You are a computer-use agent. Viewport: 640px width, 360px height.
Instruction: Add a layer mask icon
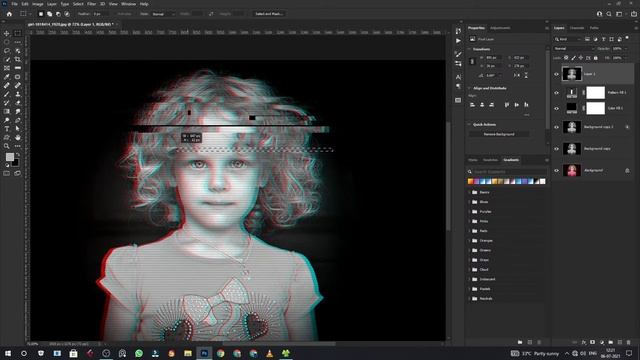click(592, 342)
